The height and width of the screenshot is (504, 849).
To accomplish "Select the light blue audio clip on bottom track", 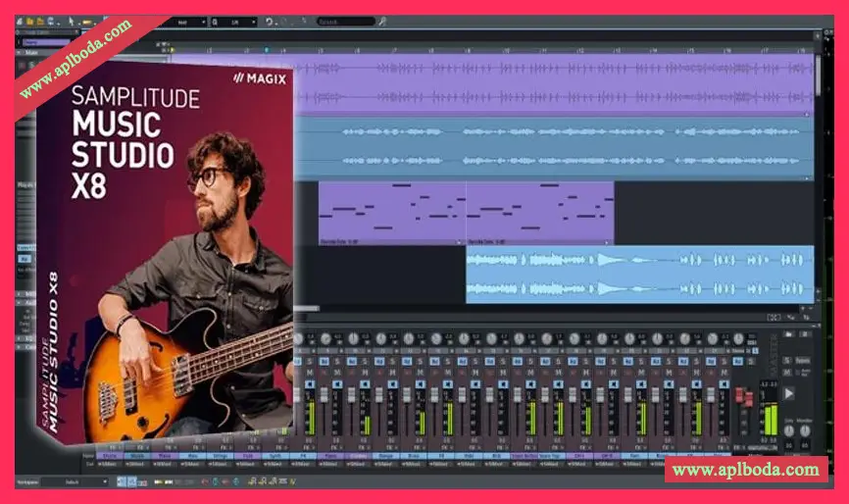I will (x=640, y=275).
